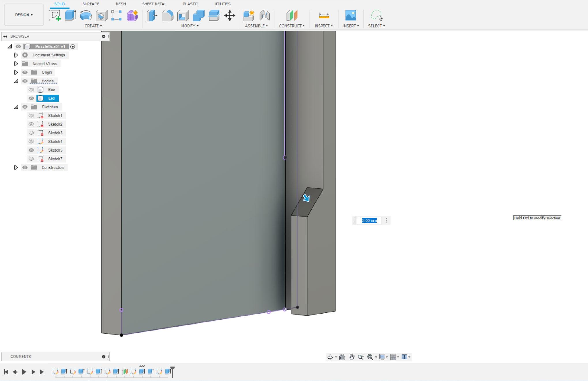The width and height of the screenshot is (588, 381).
Task: Open the Viewports layout options
Action: [x=404, y=357]
